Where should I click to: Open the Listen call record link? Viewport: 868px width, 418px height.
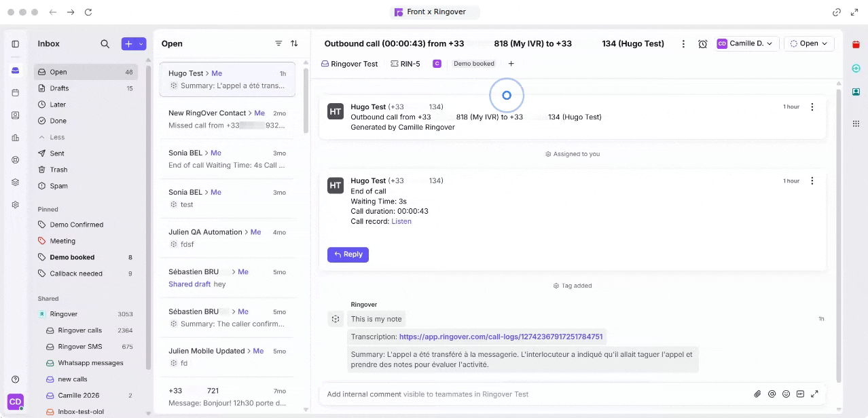pyautogui.click(x=401, y=221)
